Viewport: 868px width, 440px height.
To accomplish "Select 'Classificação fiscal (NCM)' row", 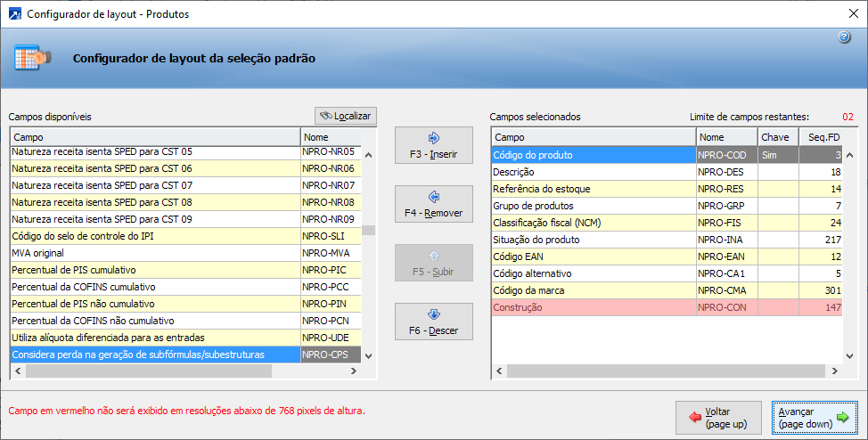I will click(667, 223).
